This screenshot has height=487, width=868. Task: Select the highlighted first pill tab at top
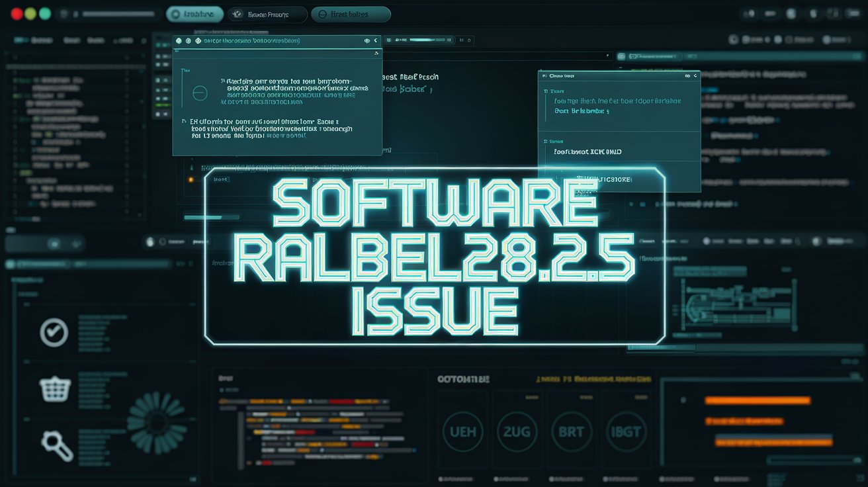[195, 14]
